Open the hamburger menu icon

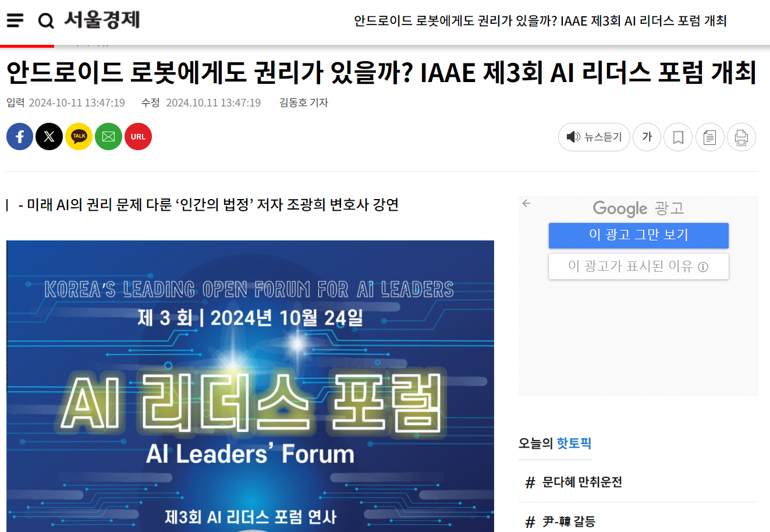coord(15,21)
